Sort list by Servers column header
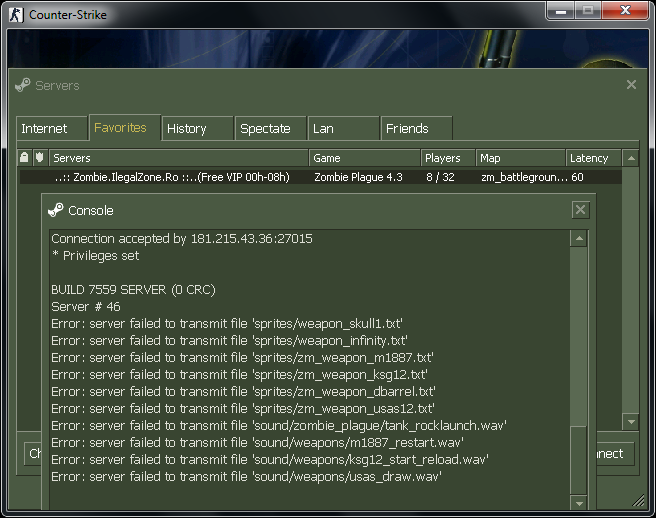The width and height of the screenshot is (656, 518). click(179, 158)
